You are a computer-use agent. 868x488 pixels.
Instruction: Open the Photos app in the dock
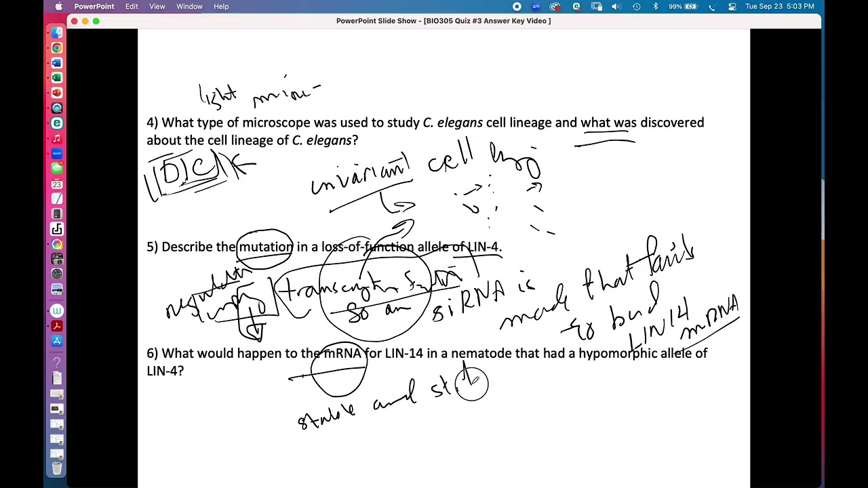57,244
